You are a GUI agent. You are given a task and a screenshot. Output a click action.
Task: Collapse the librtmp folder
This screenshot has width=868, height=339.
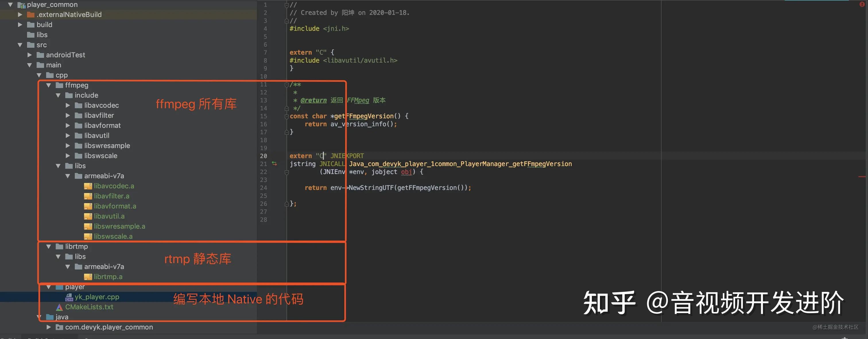pyautogui.click(x=49, y=247)
